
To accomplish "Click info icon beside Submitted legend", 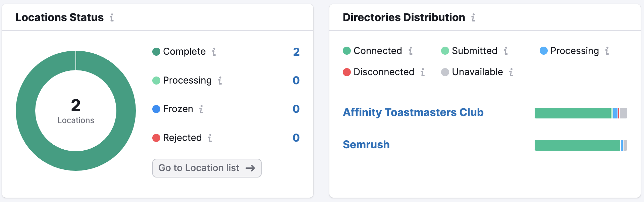I will [506, 51].
